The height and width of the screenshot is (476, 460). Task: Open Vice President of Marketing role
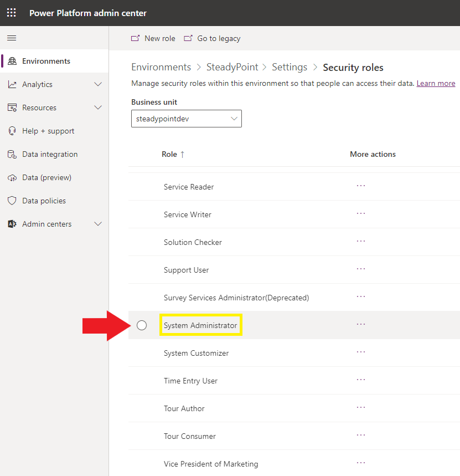pos(211,464)
